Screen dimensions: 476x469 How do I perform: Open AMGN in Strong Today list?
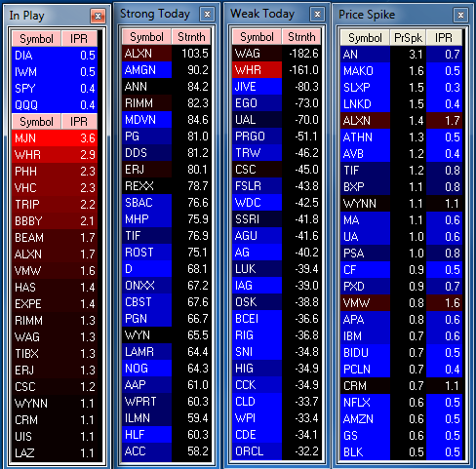coord(167,70)
